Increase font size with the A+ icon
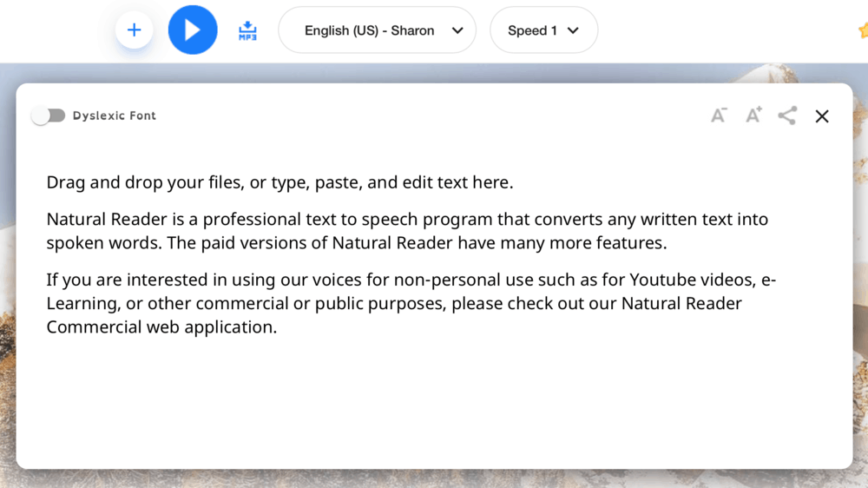This screenshot has width=868, height=488. click(x=753, y=115)
